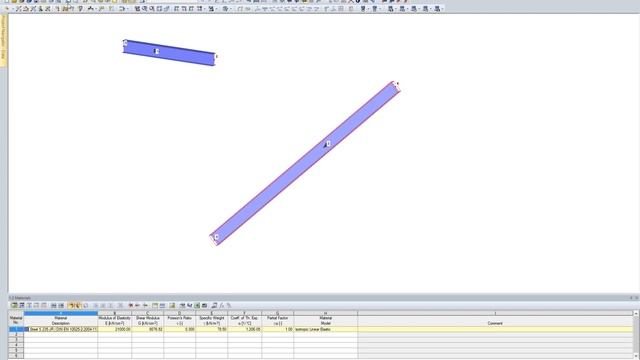Select the long diagonal member labeled 1

pos(305,163)
